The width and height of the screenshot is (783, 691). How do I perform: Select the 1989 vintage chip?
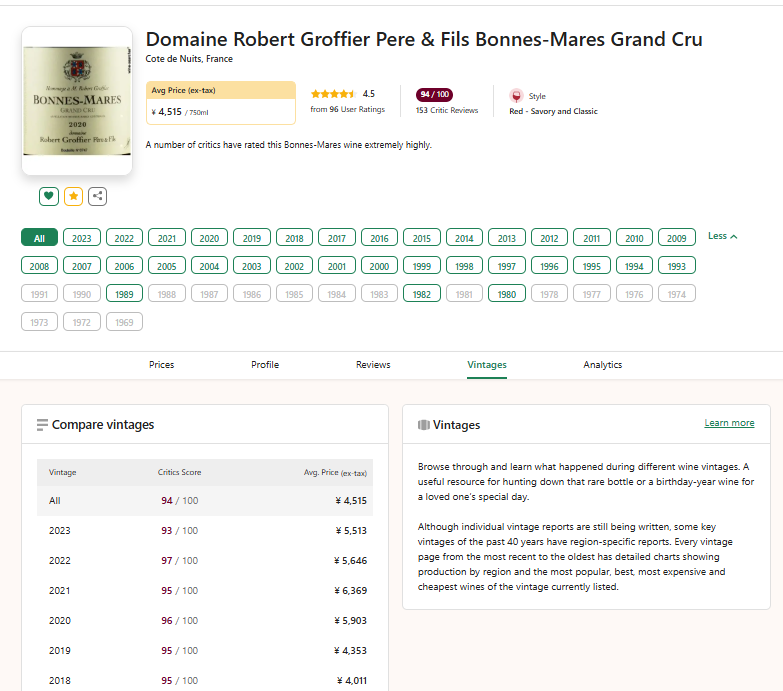pyautogui.click(x=124, y=294)
